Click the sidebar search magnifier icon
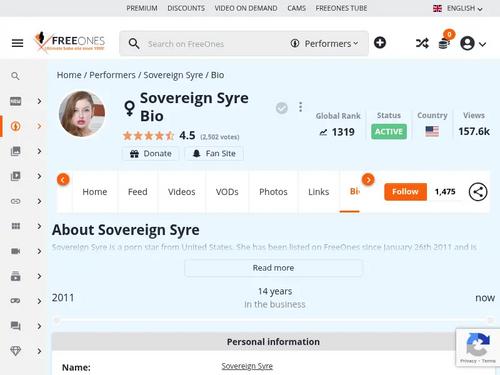500x375 pixels. pos(15,76)
